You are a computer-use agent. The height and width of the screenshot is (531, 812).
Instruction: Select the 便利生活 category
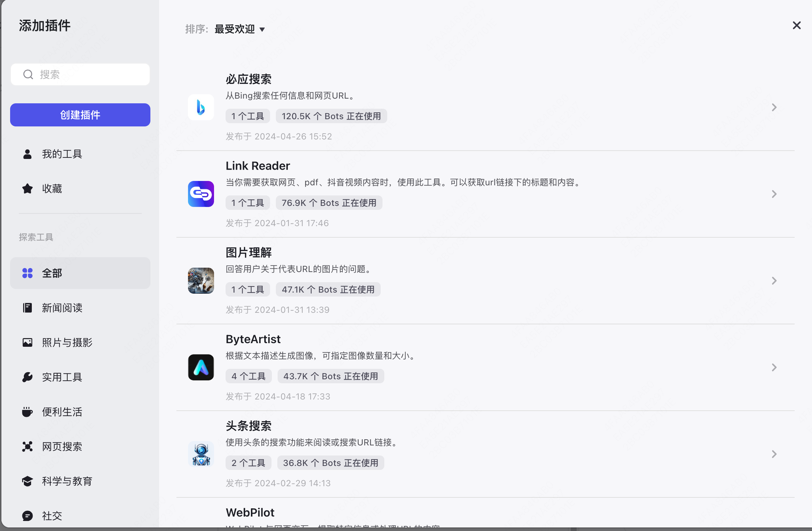62,412
